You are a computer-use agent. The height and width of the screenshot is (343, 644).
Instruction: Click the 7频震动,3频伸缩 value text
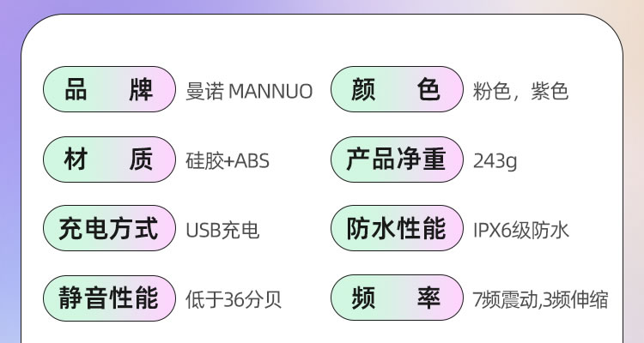(540, 299)
